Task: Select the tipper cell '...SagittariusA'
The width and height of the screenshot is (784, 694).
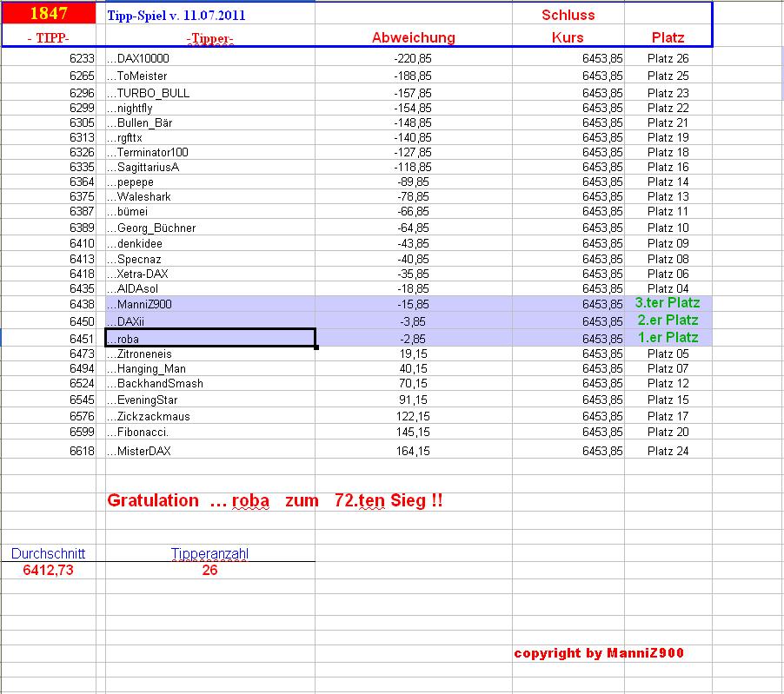Action: click(x=210, y=167)
